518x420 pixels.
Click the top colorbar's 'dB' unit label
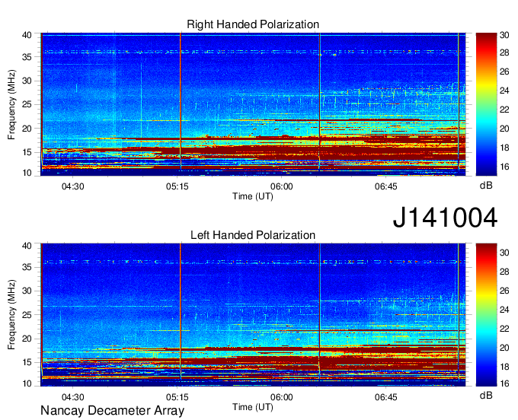(486, 186)
